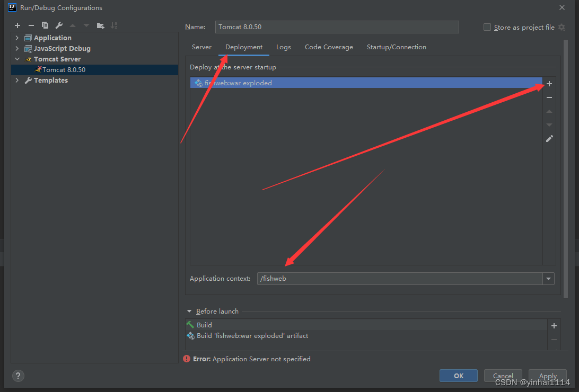Click the vertical scrollbar of settings panel

click(x=566, y=168)
